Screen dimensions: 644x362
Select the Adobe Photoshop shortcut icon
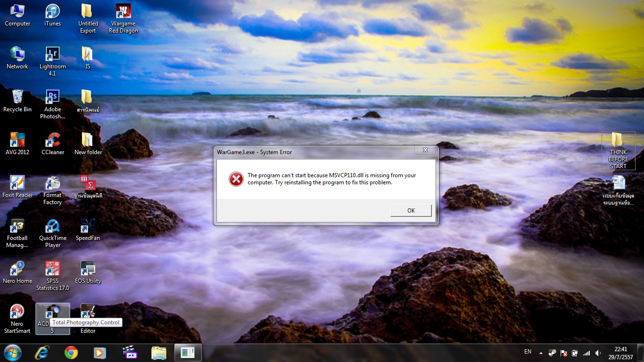pyautogui.click(x=52, y=99)
